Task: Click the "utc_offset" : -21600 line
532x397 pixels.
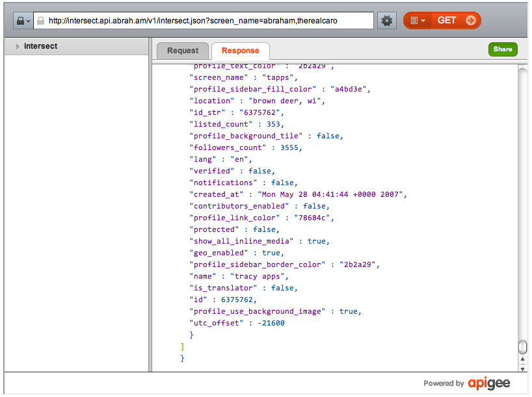Action: [237, 323]
